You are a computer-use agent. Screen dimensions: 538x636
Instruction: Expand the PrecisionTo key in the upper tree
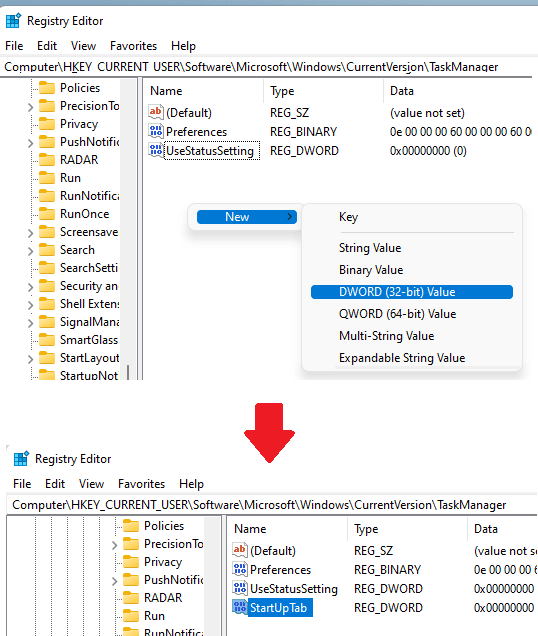[x=30, y=107]
